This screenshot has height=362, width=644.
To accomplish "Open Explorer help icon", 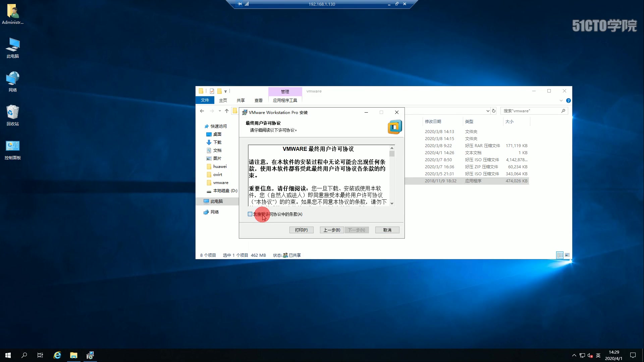I will [x=569, y=101].
